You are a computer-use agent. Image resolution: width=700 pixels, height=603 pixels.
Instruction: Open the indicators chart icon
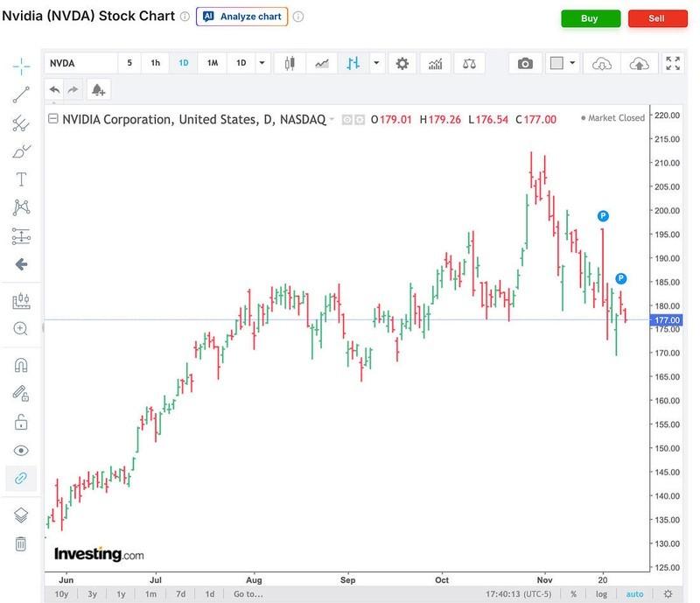tap(433, 63)
